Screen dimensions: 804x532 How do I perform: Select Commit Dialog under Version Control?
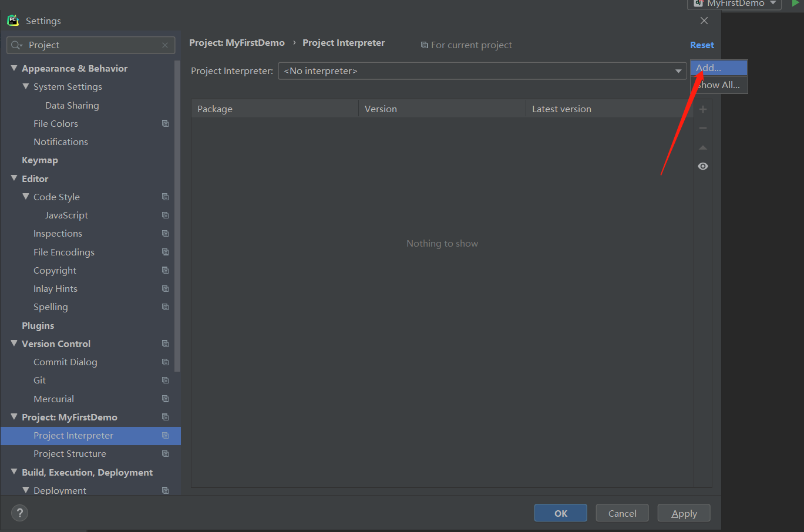click(65, 362)
